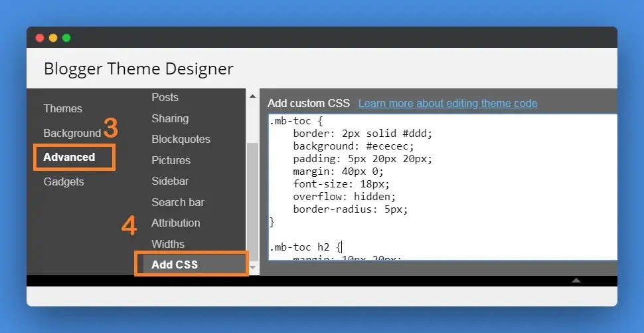This screenshot has width=644, height=333.
Task: Select the Advanced section
Action: pyautogui.click(x=69, y=157)
